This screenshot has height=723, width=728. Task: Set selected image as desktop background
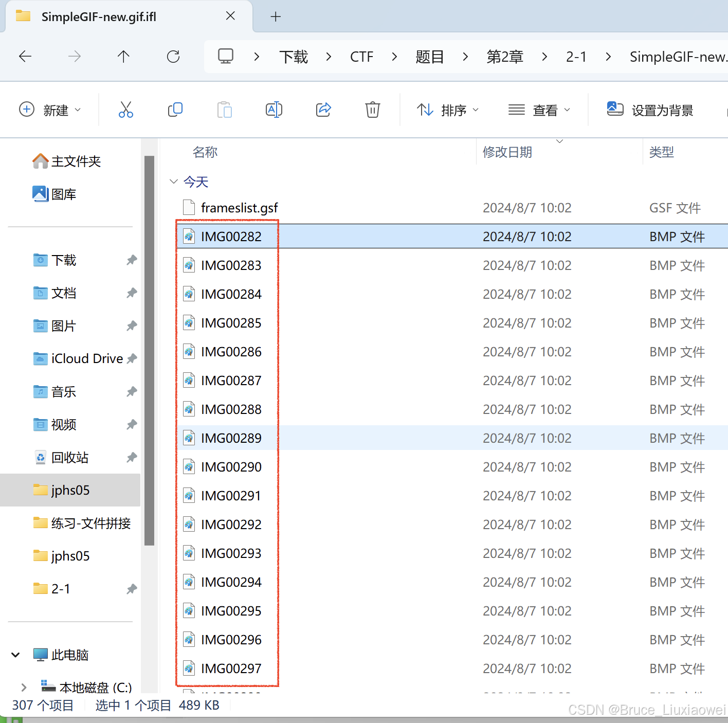650,110
